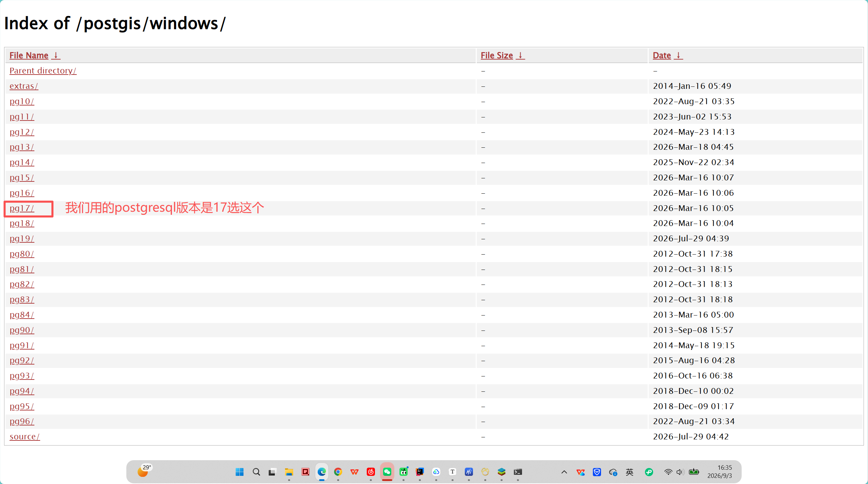
Task: Open the Terminal taskbar icon
Action: coord(518,472)
